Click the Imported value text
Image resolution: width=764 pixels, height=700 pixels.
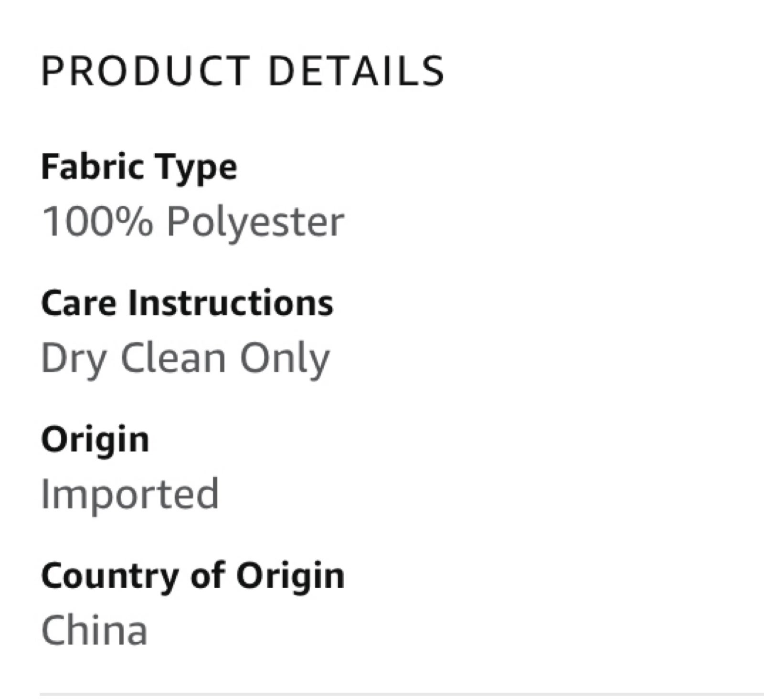pyautogui.click(x=130, y=494)
